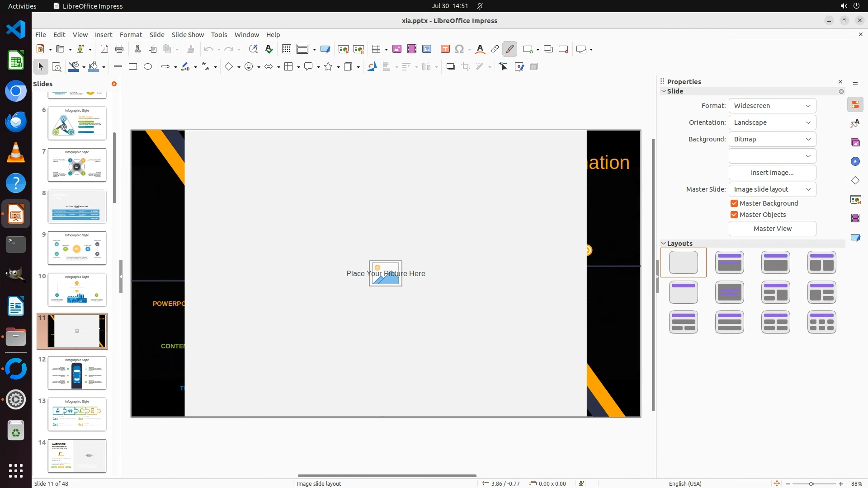Screen dimensions: 868x488
Task: Toggle the display grid icon
Action: [287, 49]
